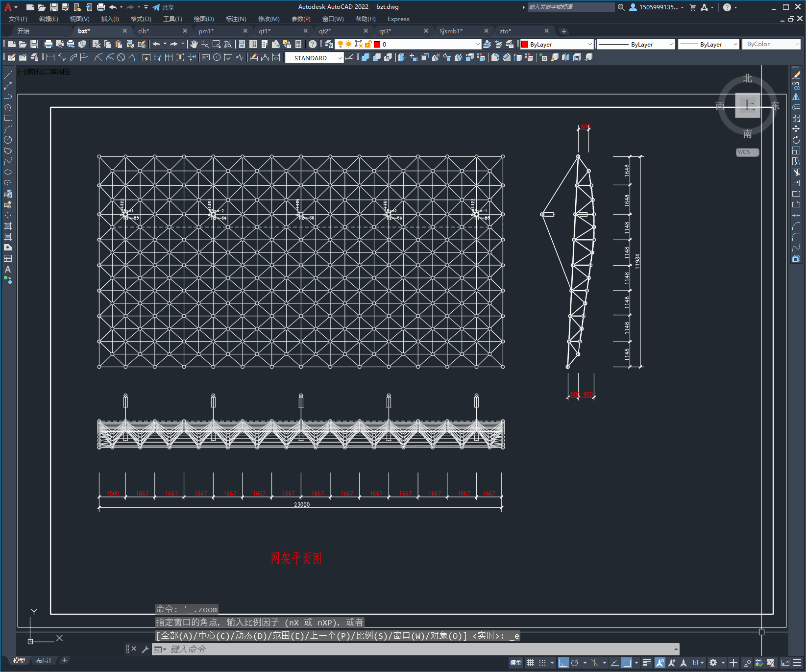Click the Save icon in the quick access toolbar
Viewport: 806px width, 672px height.
(x=54, y=7)
